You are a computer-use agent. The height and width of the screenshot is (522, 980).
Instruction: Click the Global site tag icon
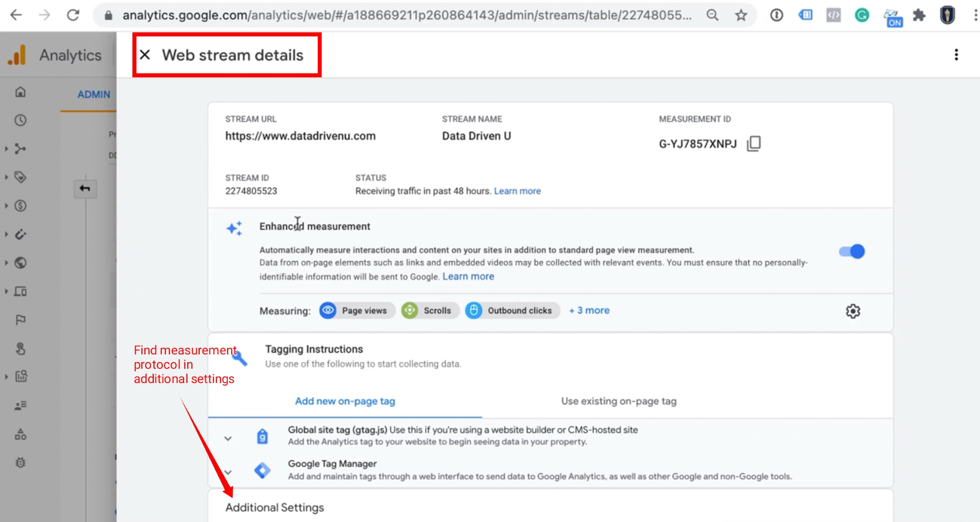(x=262, y=436)
